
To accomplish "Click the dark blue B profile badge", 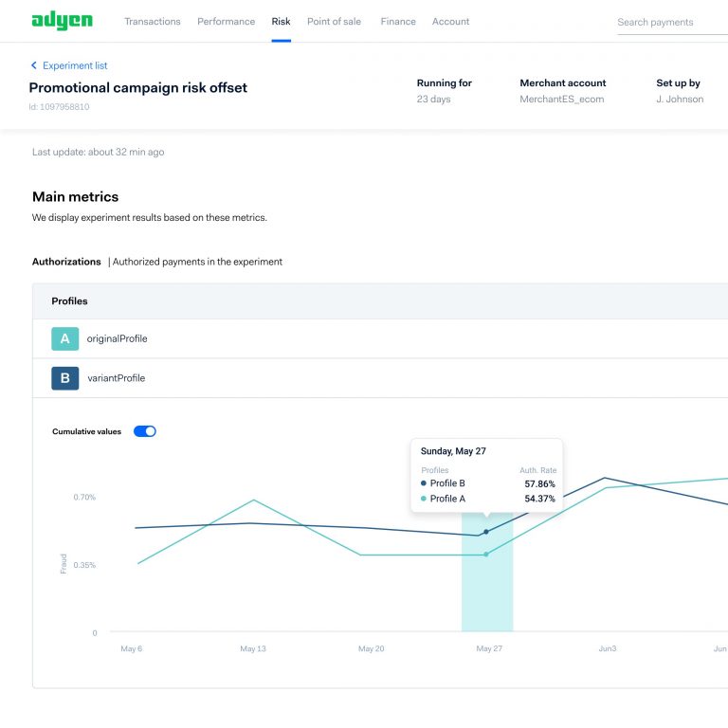I will [64, 378].
